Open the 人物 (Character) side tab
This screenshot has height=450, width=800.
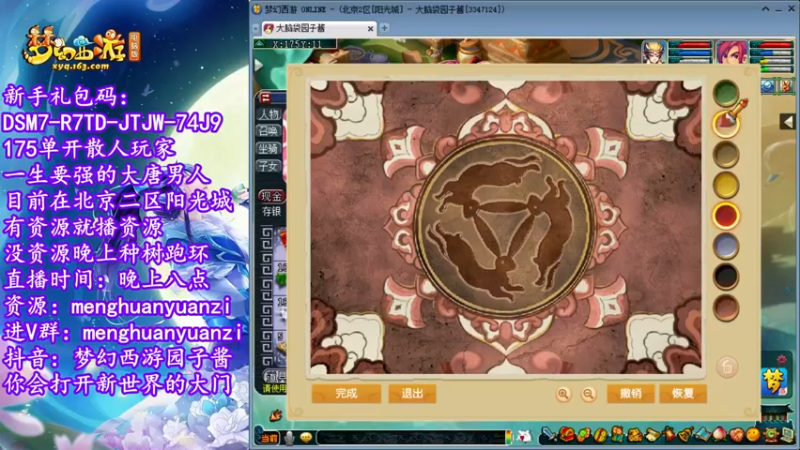268,114
